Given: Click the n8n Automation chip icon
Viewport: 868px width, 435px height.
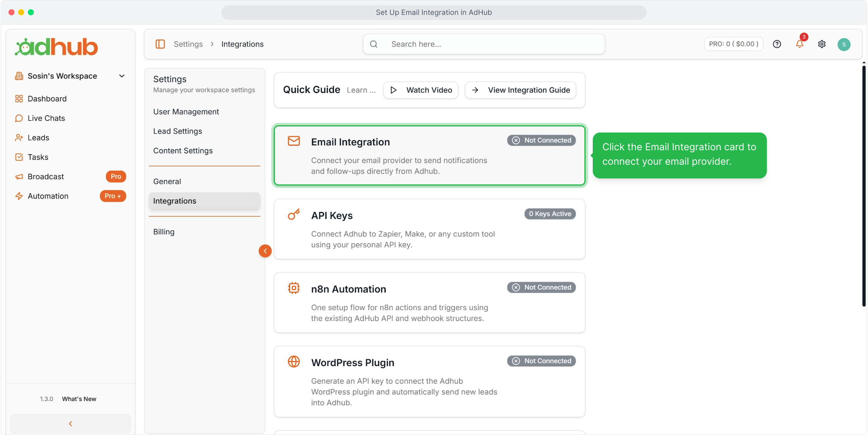Looking at the screenshot, I should point(294,288).
